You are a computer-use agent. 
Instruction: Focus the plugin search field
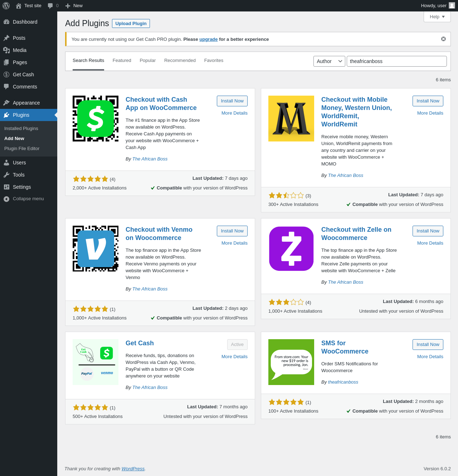click(x=397, y=61)
